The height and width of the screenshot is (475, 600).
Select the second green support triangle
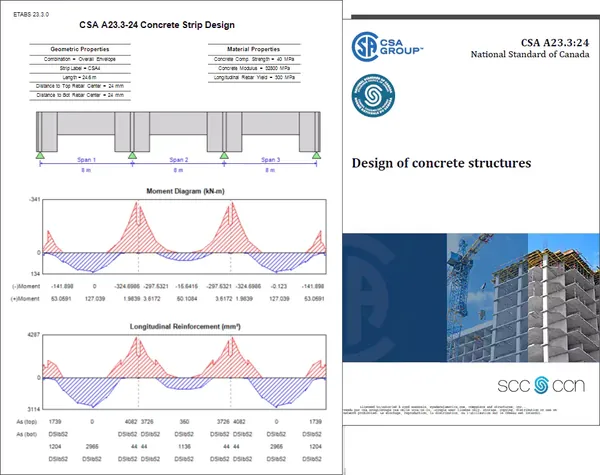click(132, 155)
